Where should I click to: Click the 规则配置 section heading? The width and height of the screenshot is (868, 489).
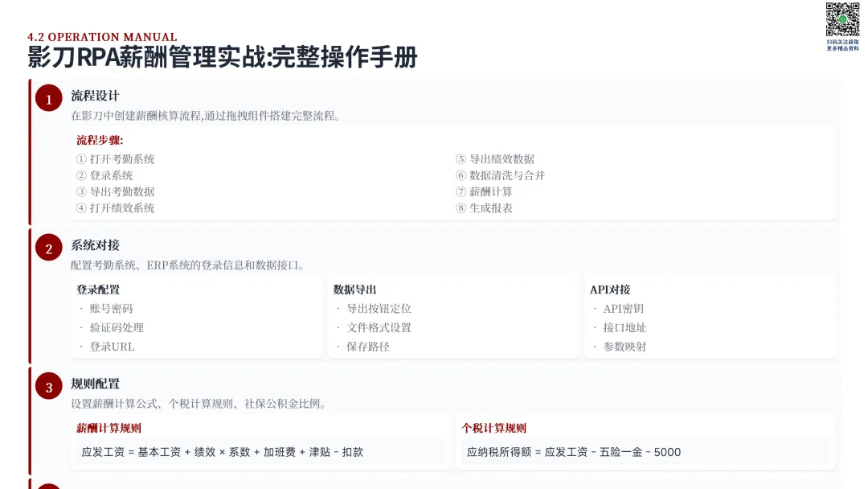click(x=95, y=384)
